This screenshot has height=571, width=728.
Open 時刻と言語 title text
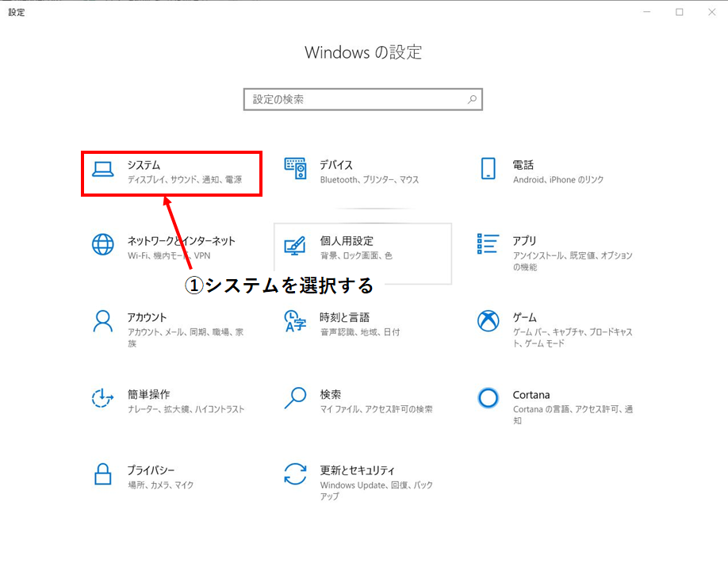[344, 317]
